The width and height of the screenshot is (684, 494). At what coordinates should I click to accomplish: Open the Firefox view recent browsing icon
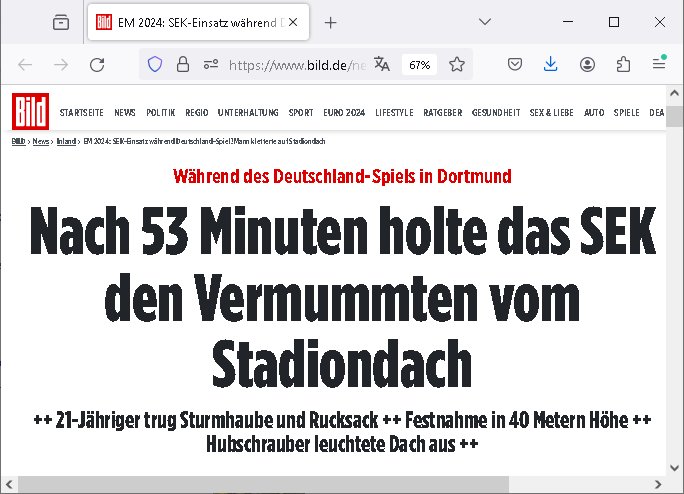click(x=61, y=22)
